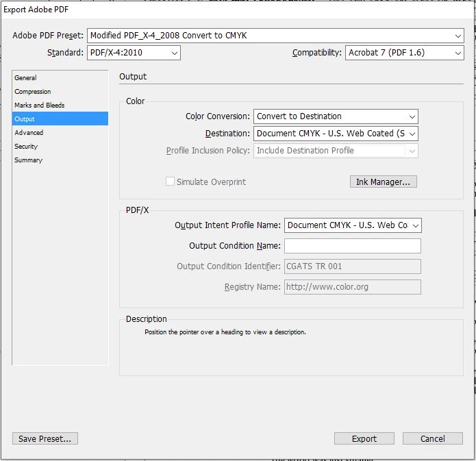
Task: Select the General category
Action: [x=60, y=77]
